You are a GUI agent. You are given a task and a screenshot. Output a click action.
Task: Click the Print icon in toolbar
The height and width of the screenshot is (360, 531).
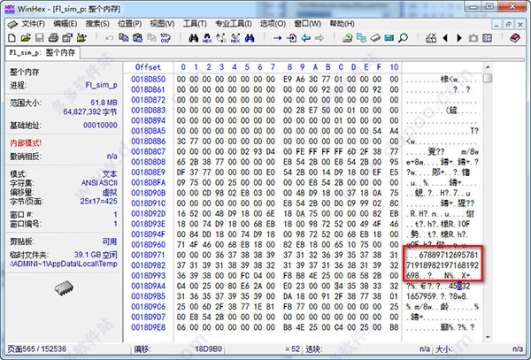53,38
